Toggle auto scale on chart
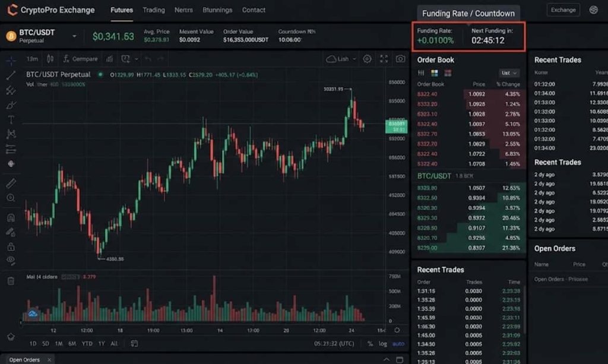 [398, 344]
